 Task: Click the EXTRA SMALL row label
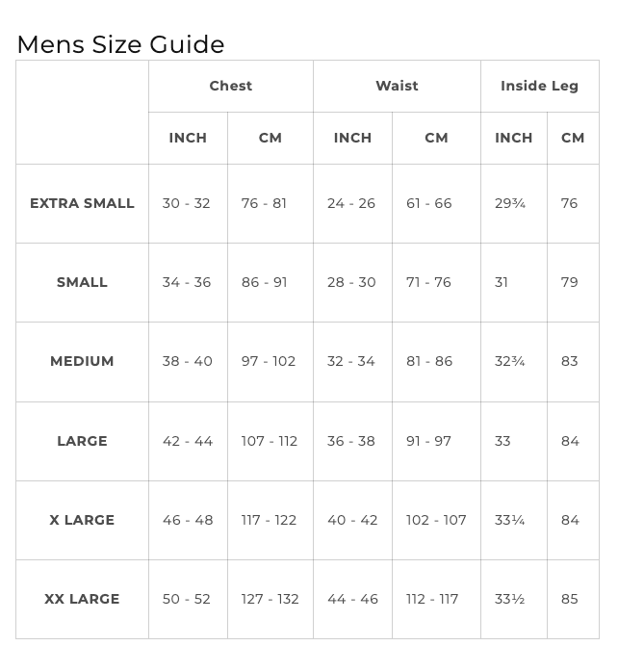click(x=82, y=203)
